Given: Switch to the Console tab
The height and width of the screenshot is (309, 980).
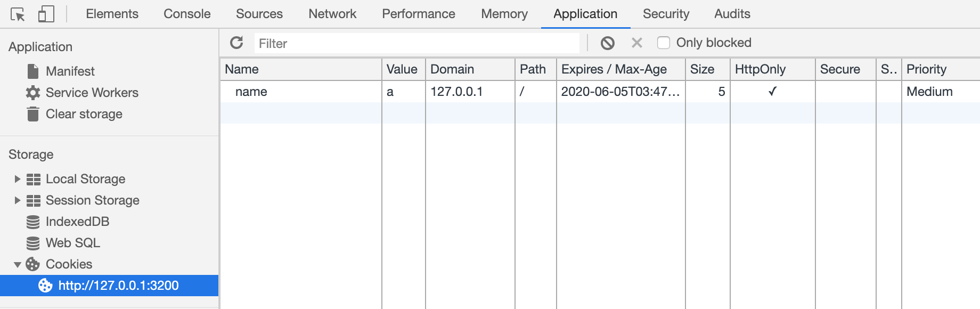Looking at the screenshot, I should click(187, 14).
